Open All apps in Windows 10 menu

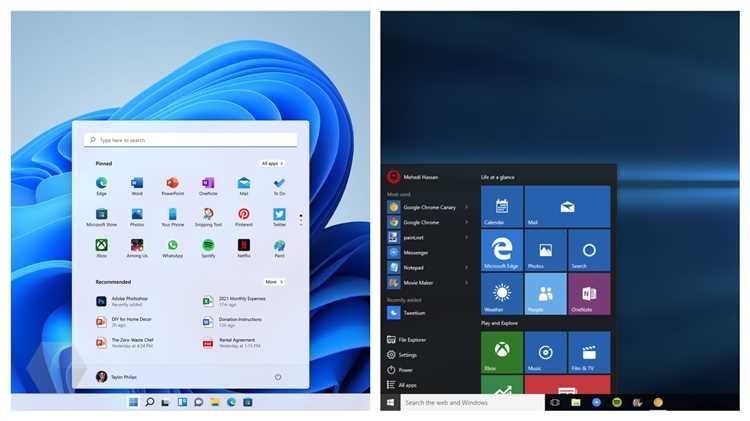402,385
